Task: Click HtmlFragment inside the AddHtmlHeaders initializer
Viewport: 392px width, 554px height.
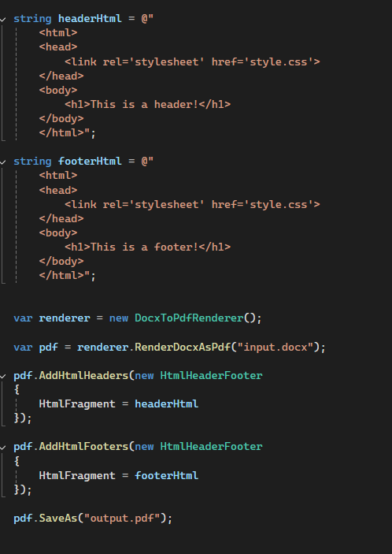Action: (77, 403)
